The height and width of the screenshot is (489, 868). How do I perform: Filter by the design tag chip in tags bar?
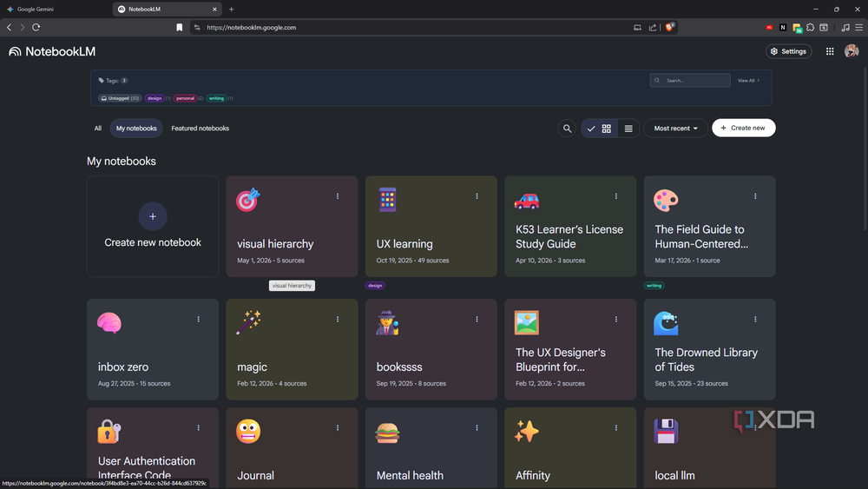pyautogui.click(x=155, y=98)
